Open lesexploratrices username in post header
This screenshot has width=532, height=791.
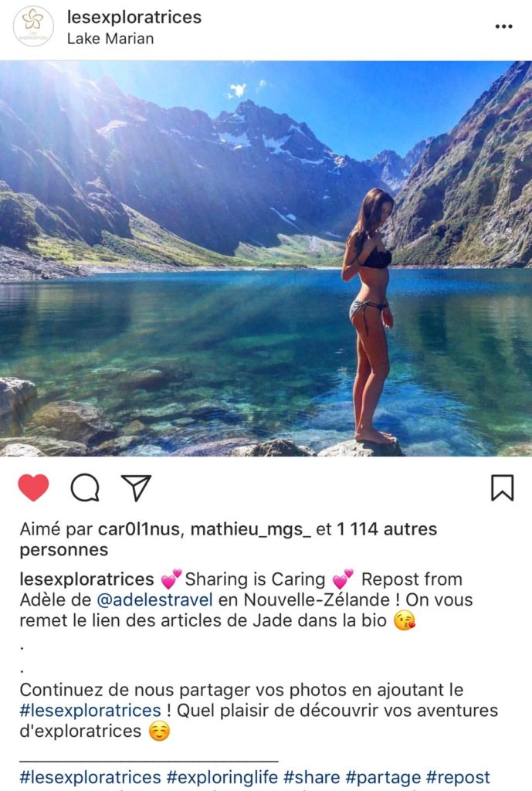pyautogui.click(x=134, y=17)
